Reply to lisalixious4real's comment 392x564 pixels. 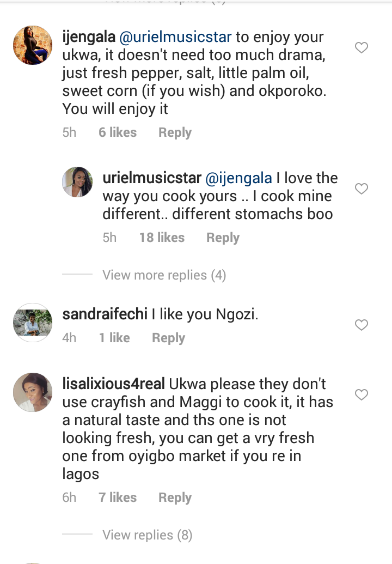[x=175, y=498]
